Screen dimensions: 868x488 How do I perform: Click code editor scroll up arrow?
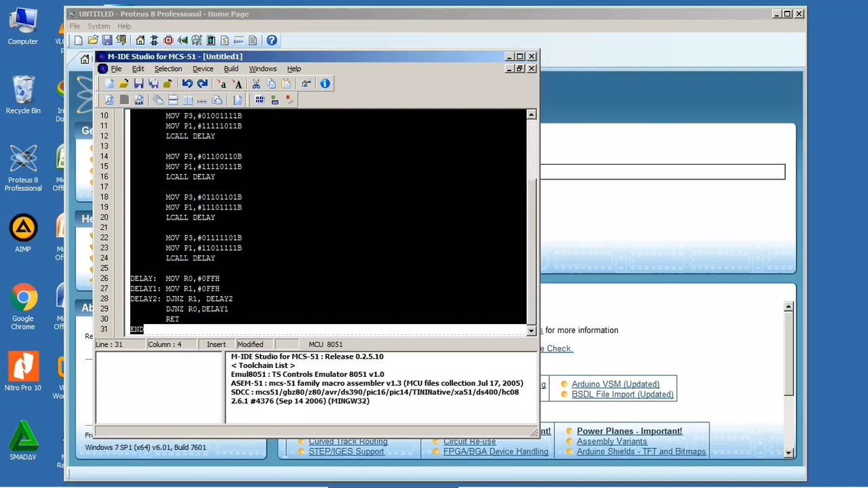(x=531, y=115)
